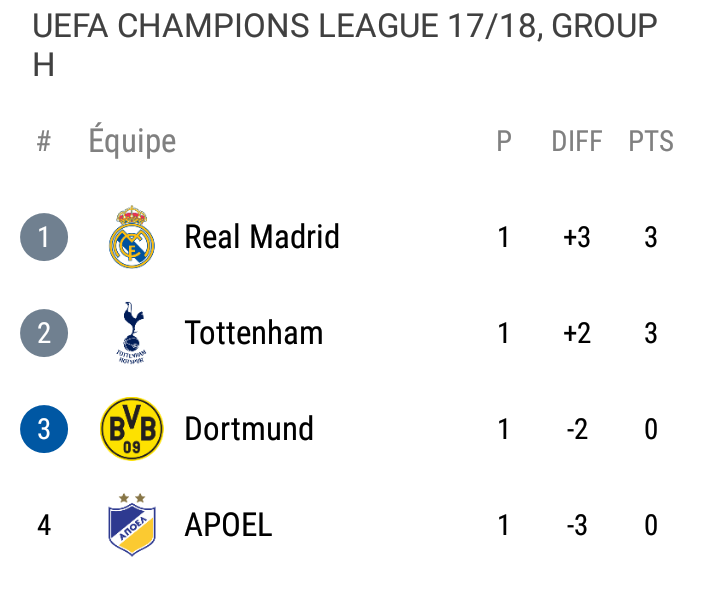Screen dimensions: 720x593
Task: Open the APOEL team name
Action: (x=228, y=525)
